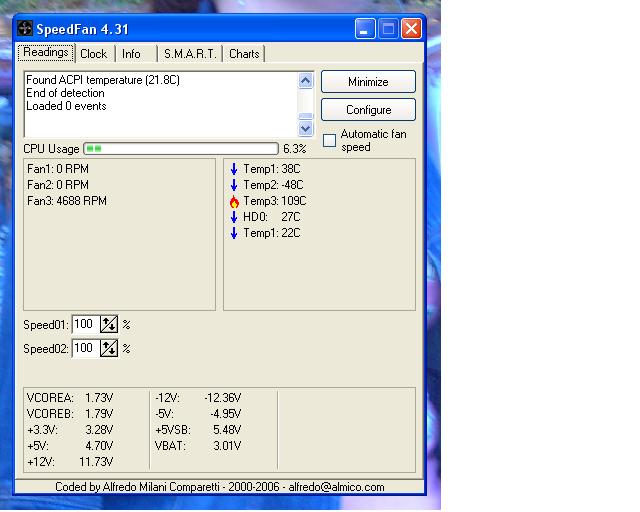Click the SpeedFan fan icon in title bar

click(x=25, y=29)
